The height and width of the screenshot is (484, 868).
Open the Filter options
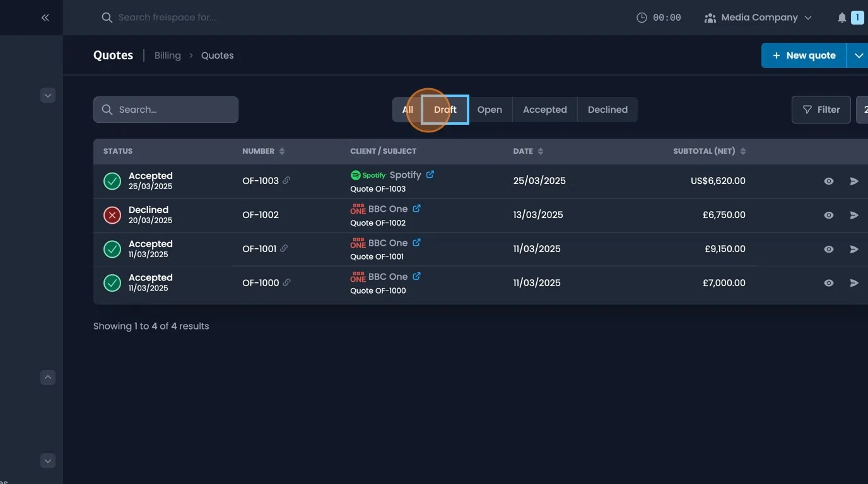[821, 109]
